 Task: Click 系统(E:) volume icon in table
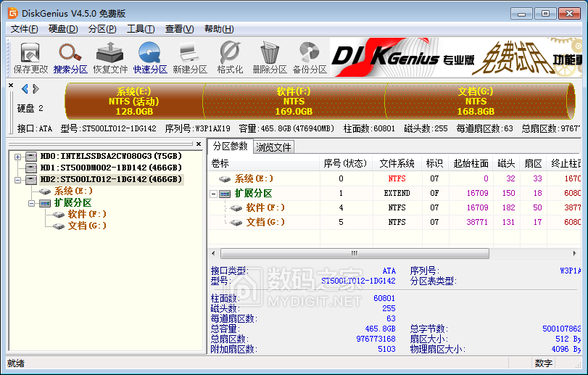pos(225,179)
